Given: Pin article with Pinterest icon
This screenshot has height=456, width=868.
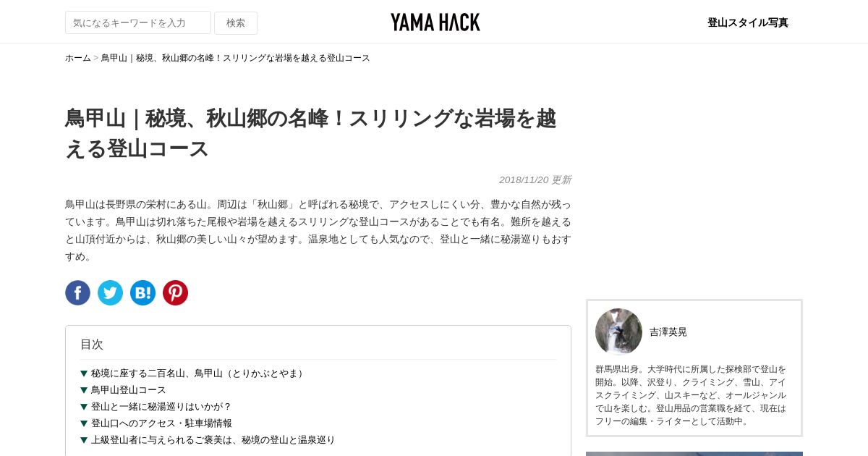Looking at the screenshot, I should [x=175, y=292].
